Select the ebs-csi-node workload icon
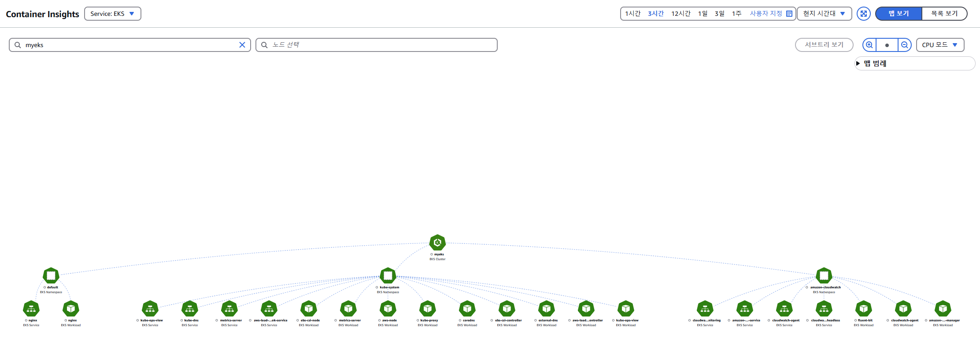The height and width of the screenshot is (357, 980). point(309,309)
